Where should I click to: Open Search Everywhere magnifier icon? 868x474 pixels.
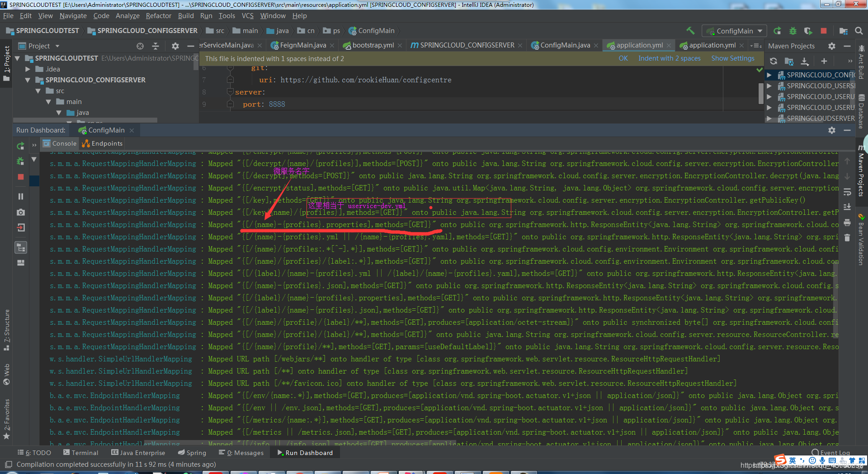point(859,31)
